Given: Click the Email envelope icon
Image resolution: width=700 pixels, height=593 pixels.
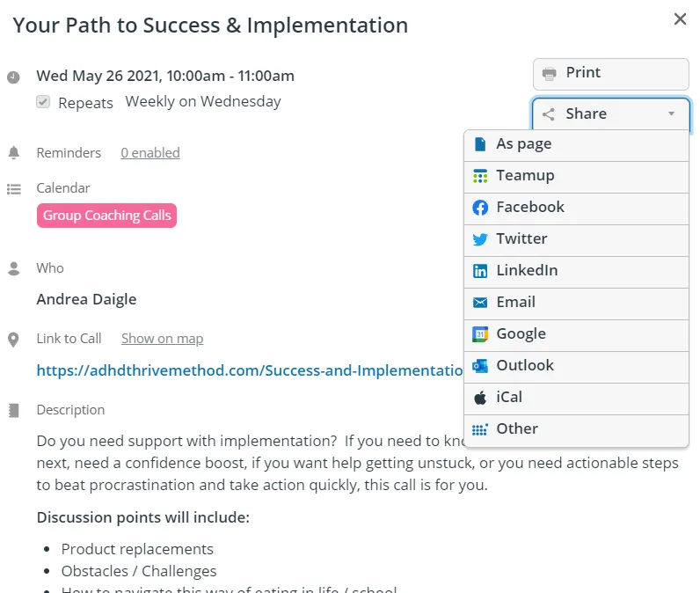Looking at the screenshot, I should pos(480,303).
